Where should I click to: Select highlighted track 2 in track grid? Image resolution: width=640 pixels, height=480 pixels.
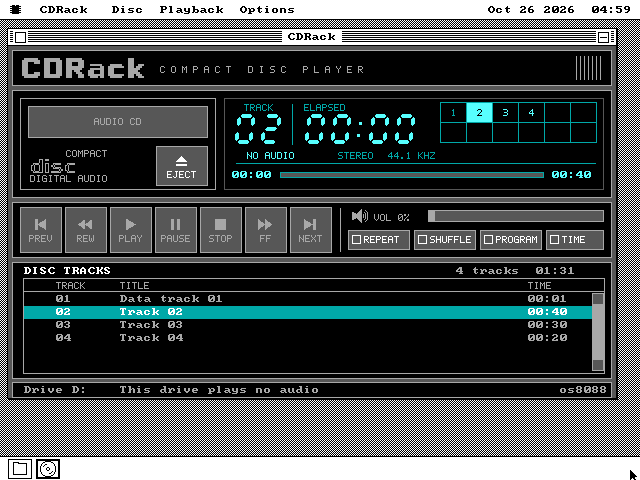click(479, 113)
